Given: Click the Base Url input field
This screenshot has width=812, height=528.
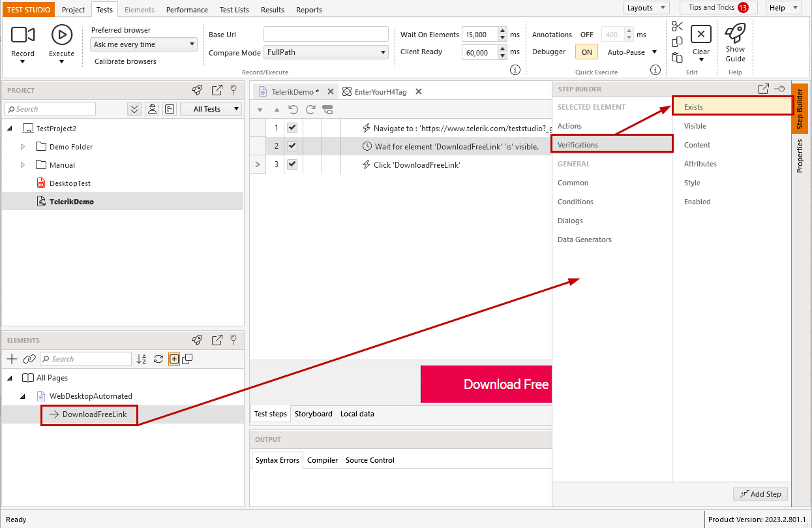Looking at the screenshot, I should [x=326, y=35].
